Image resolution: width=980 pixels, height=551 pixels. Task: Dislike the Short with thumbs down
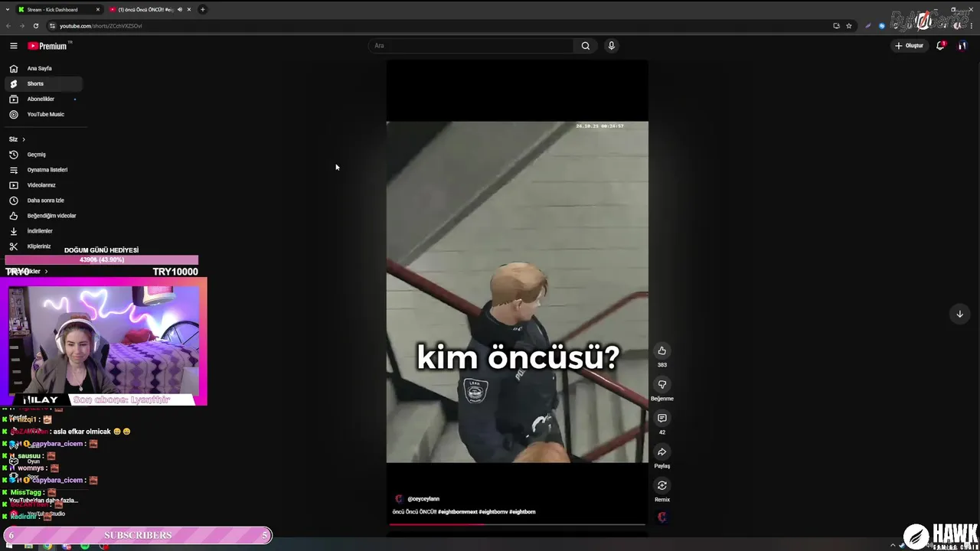coord(662,385)
